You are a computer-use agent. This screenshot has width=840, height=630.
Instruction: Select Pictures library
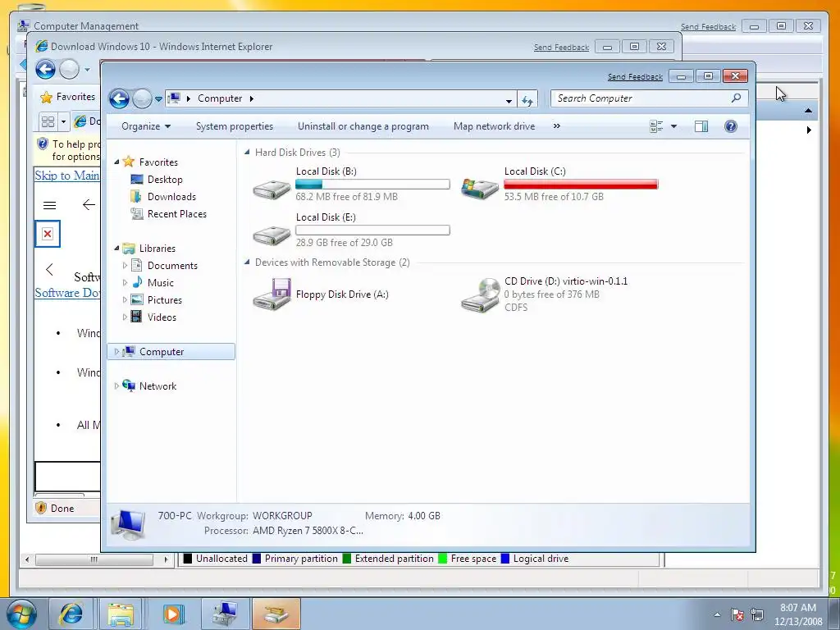(164, 300)
